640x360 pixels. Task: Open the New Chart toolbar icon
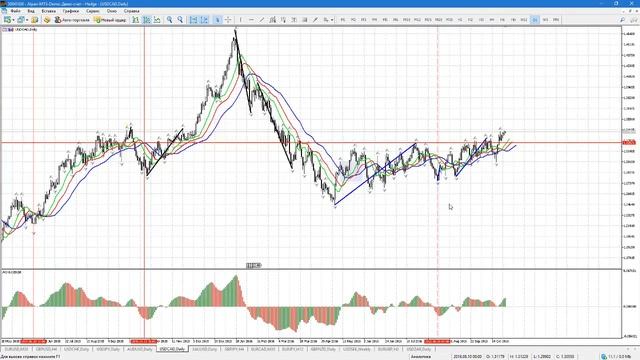[7, 20]
